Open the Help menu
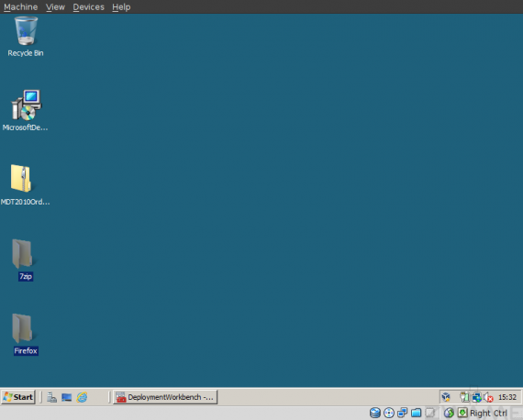This screenshot has width=523, height=420. coord(121,7)
